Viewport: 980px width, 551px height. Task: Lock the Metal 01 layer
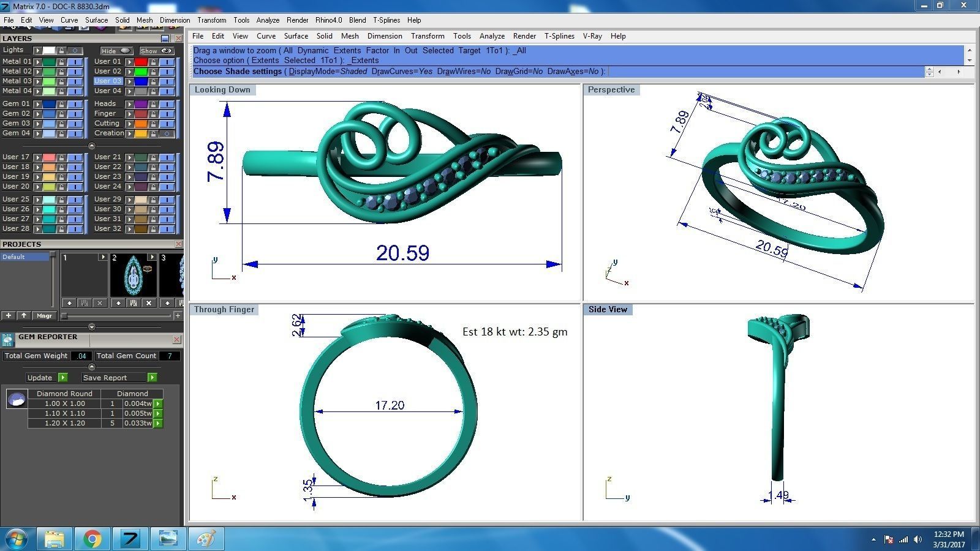click(x=61, y=62)
